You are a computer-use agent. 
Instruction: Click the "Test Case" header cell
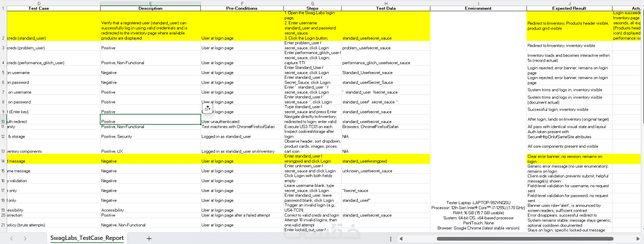53,8
